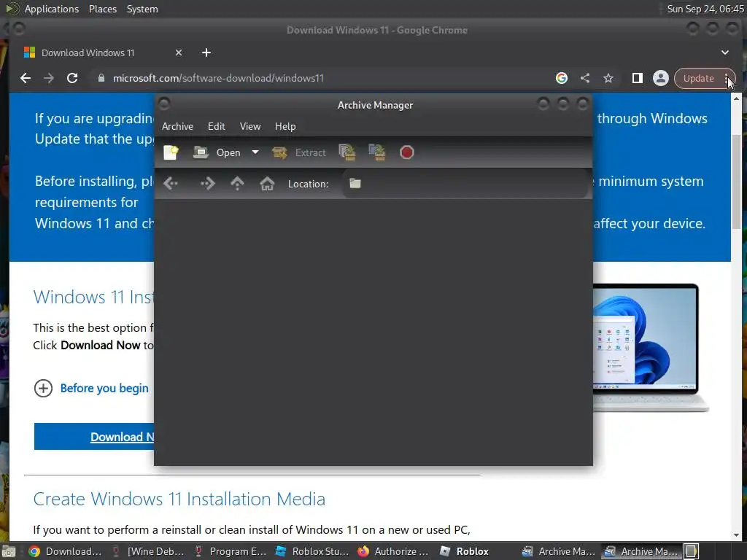The width and height of the screenshot is (747, 560).
Task: Open Archive Manager window menu button
Action: (164, 104)
